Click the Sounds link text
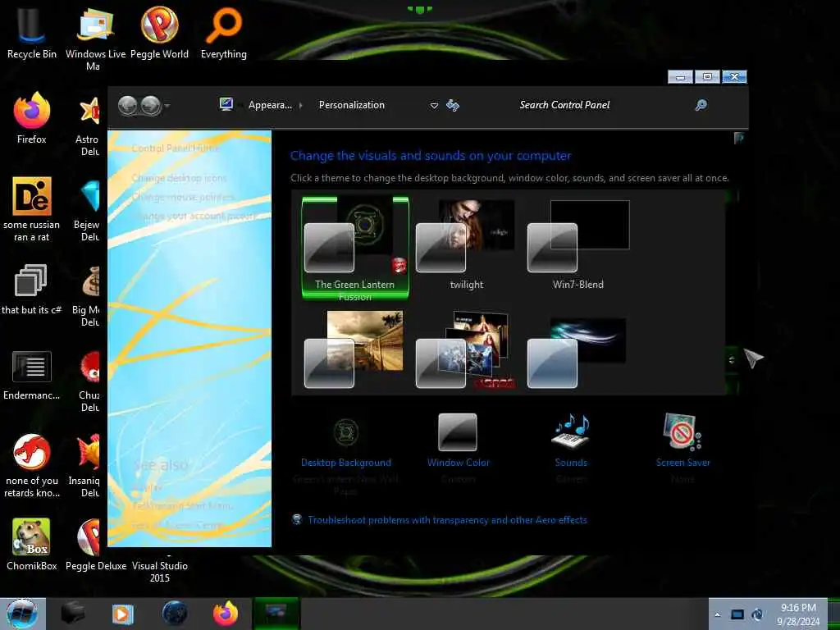The height and width of the screenshot is (630, 840). [571, 463]
